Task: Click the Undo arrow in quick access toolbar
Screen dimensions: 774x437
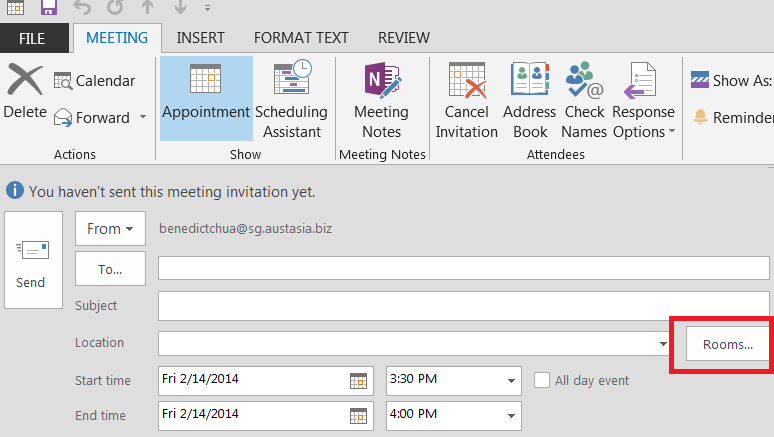Action: pyautogui.click(x=82, y=7)
